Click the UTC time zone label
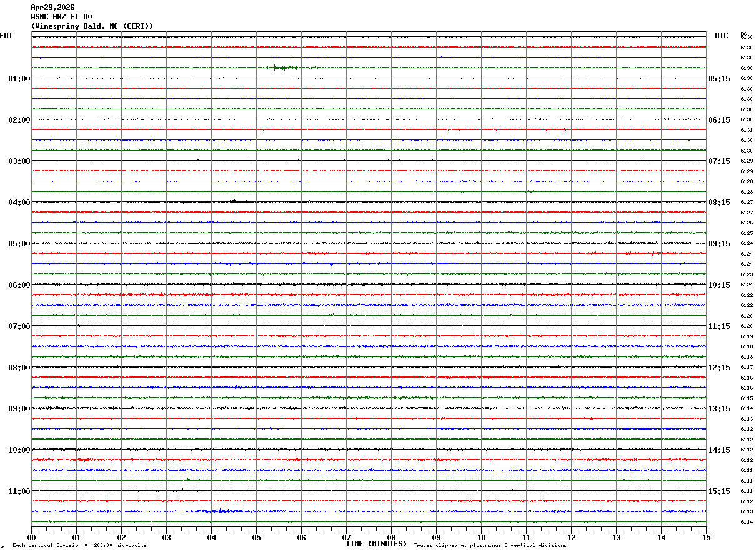 click(x=722, y=36)
